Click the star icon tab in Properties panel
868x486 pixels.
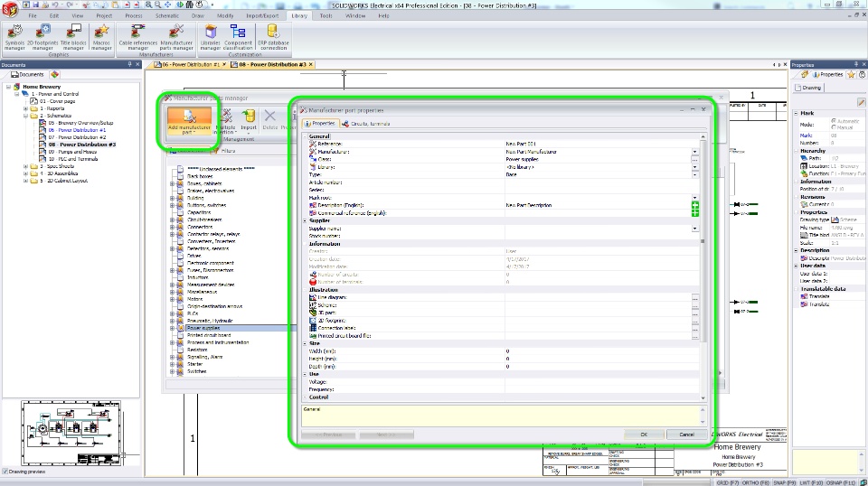click(x=852, y=74)
